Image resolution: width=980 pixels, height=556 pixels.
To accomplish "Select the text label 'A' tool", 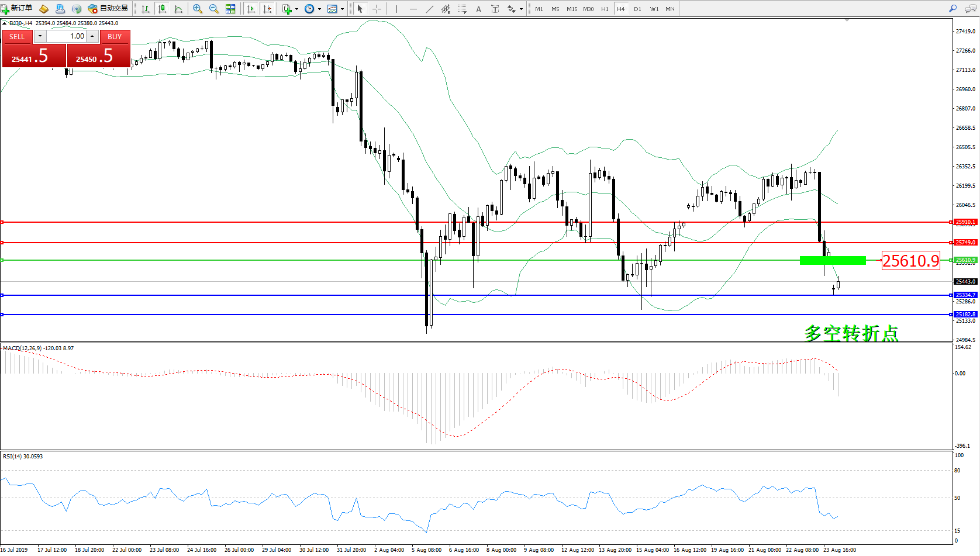I will (x=478, y=9).
